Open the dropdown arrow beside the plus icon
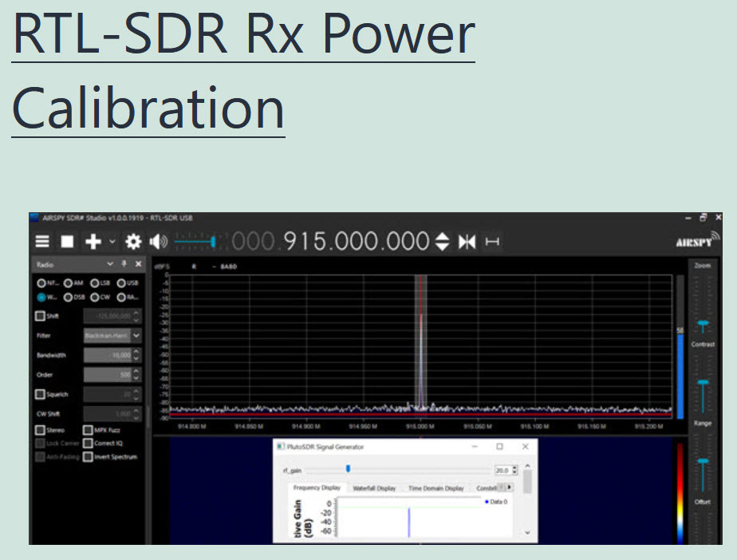 pyautogui.click(x=112, y=242)
